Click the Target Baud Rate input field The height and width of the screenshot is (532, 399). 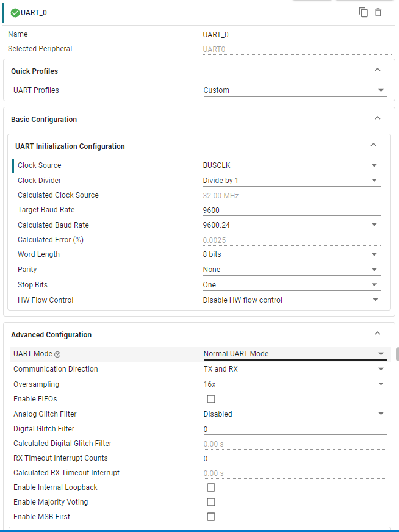(x=291, y=210)
